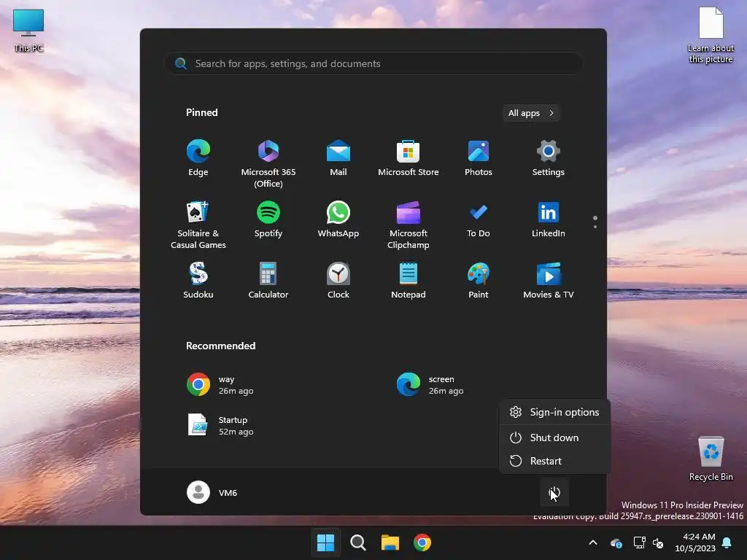747x560 pixels.
Task: Launch Sudoku game
Action: tap(198, 281)
